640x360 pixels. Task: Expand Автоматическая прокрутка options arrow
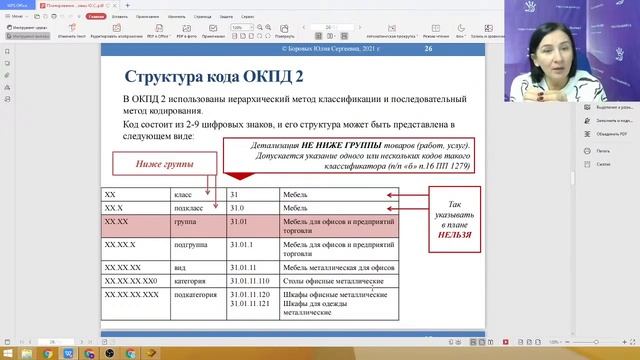click(417, 36)
